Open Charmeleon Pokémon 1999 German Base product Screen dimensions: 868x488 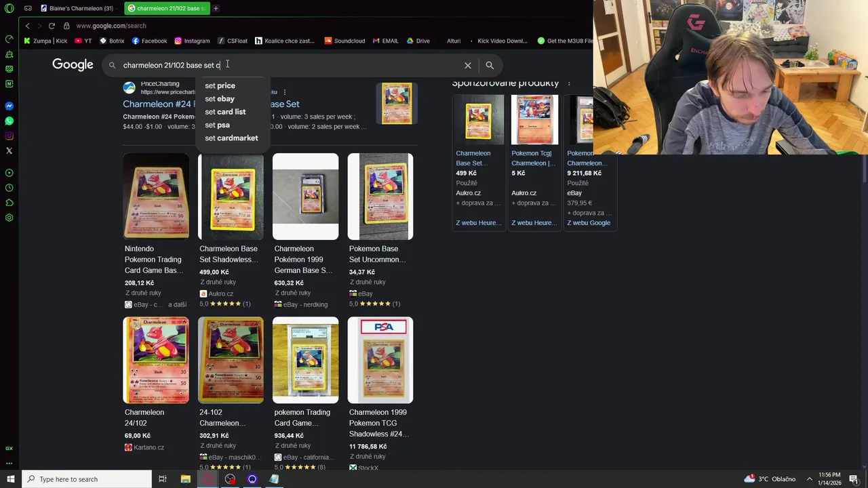pyautogui.click(x=305, y=230)
